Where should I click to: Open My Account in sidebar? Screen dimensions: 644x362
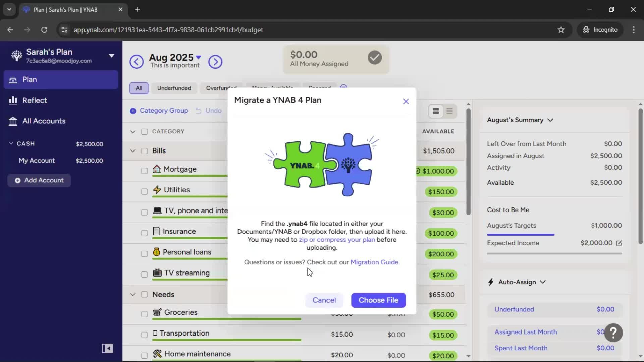(61, 161)
